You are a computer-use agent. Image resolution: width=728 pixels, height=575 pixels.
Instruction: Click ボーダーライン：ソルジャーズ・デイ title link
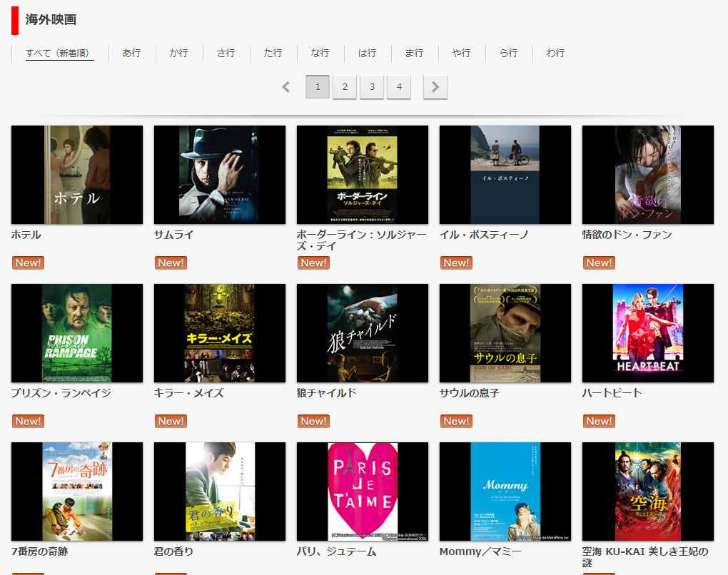click(361, 240)
